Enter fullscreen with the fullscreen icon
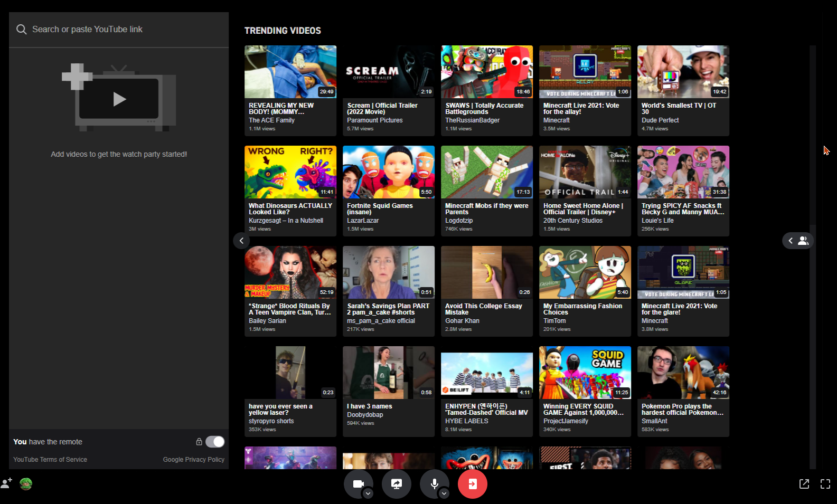This screenshot has width=837, height=504. pyautogui.click(x=825, y=484)
